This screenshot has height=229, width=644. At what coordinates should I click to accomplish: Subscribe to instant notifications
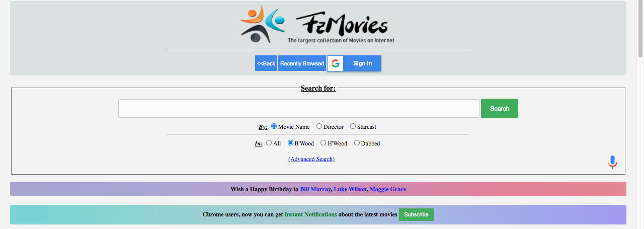[416, 214]
